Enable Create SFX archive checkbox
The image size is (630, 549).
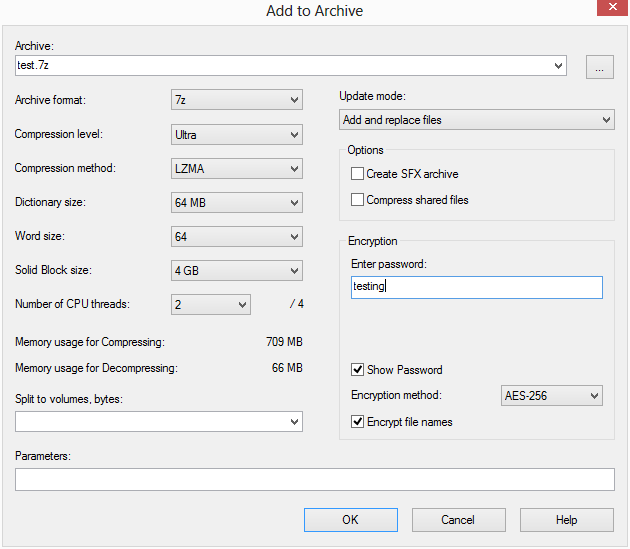(357, 174)
